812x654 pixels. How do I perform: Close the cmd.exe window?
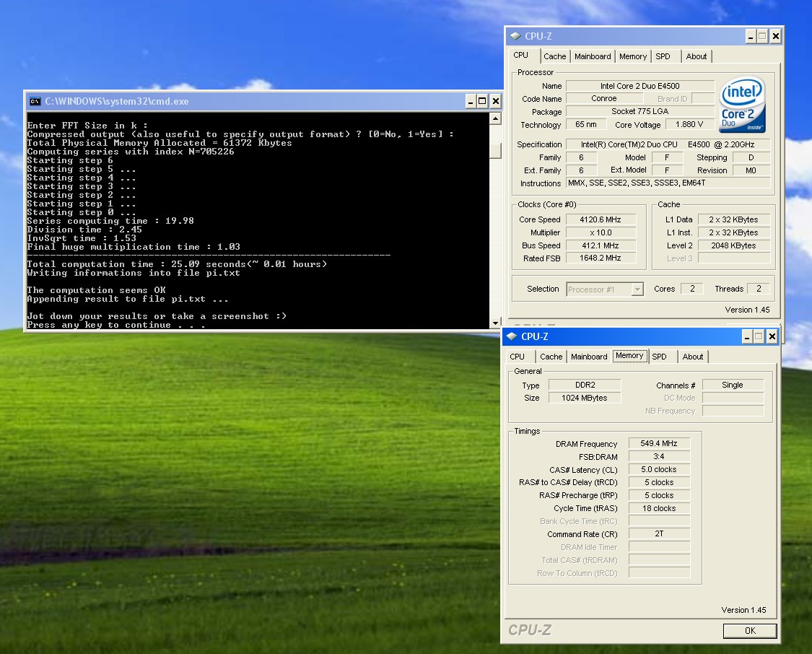[496, 102]
